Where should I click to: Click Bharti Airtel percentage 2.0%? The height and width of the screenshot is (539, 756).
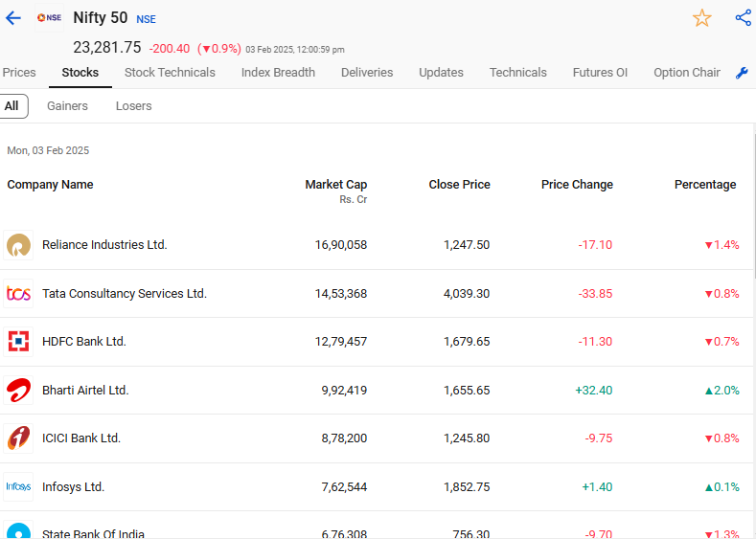pyautogui.click(x=722, y=391)
